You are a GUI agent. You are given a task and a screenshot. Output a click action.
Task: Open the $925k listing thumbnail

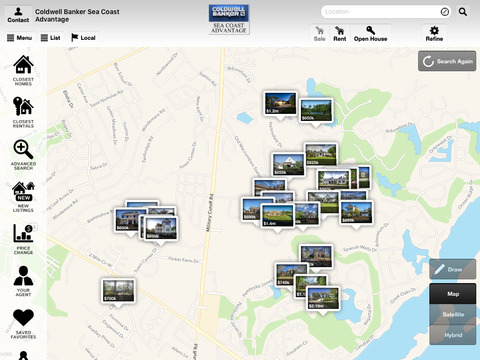[321, 154]
